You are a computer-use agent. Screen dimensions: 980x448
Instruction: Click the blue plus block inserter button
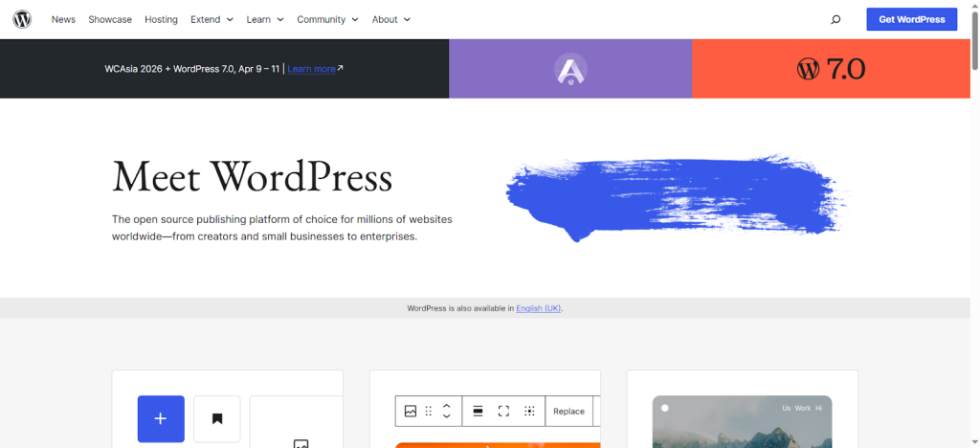point(161,418)
